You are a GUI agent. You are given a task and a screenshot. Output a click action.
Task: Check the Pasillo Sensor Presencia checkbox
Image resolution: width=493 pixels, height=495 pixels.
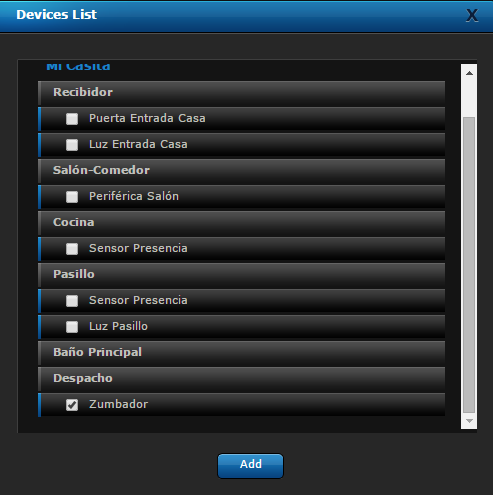(72, 301)
